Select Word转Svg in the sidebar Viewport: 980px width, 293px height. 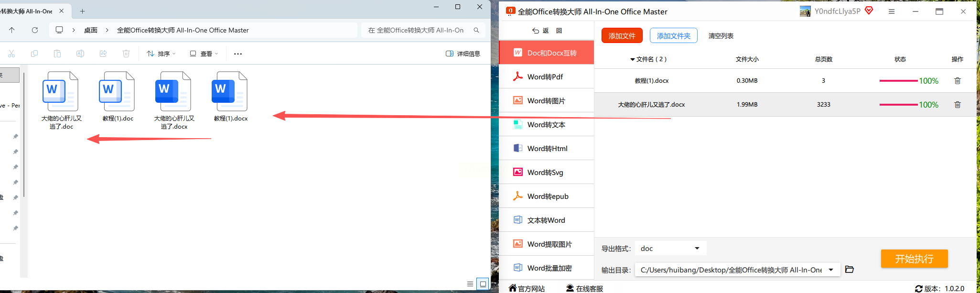(546, 172)
